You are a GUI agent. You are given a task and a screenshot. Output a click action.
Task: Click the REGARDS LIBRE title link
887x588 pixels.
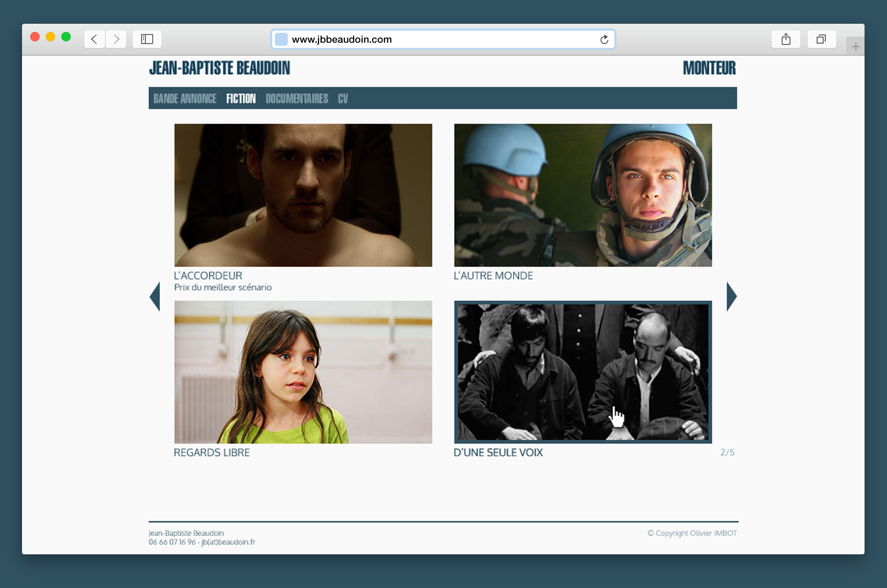[212, 453]
